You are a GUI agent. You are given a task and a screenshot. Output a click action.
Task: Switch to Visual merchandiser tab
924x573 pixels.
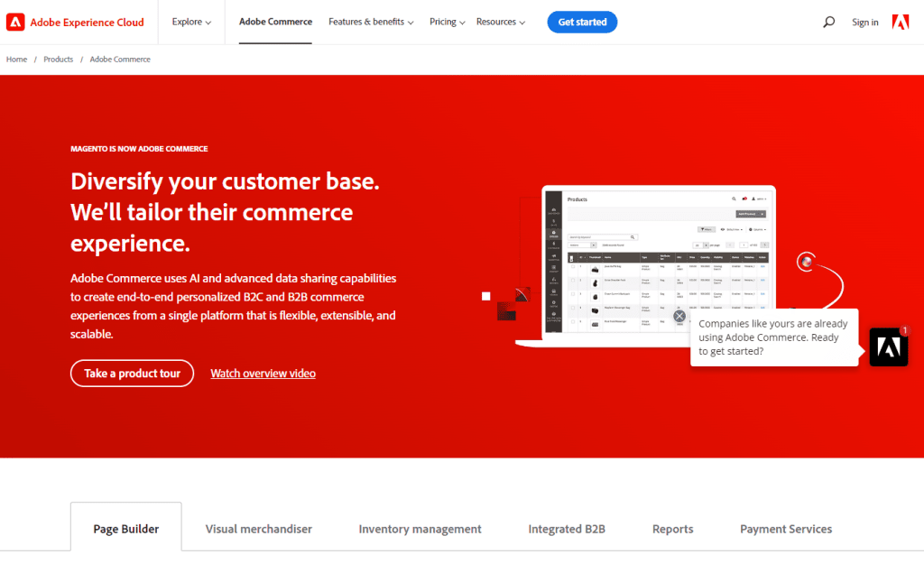259,529
